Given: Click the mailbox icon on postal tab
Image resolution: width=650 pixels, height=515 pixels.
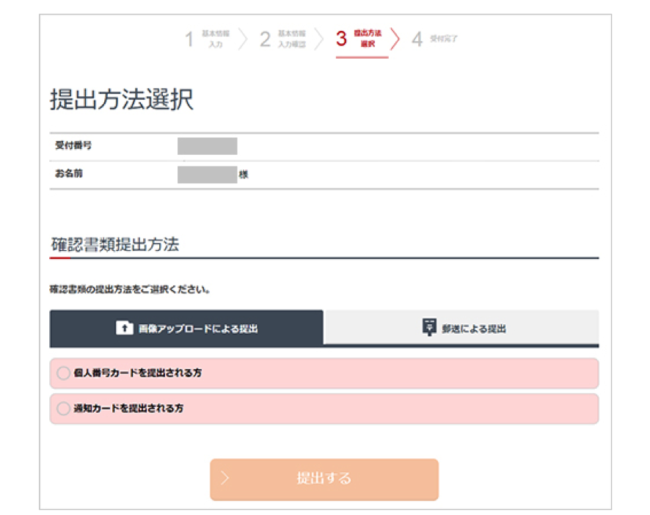Looking at the screenshot, I should [x=429, y=328].
